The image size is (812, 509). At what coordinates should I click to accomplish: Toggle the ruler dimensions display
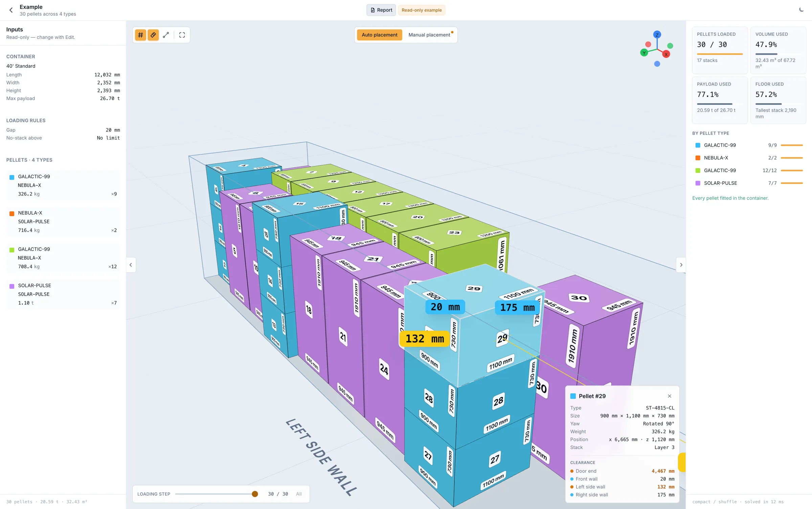pyautogui.click(x=153, y=35)
